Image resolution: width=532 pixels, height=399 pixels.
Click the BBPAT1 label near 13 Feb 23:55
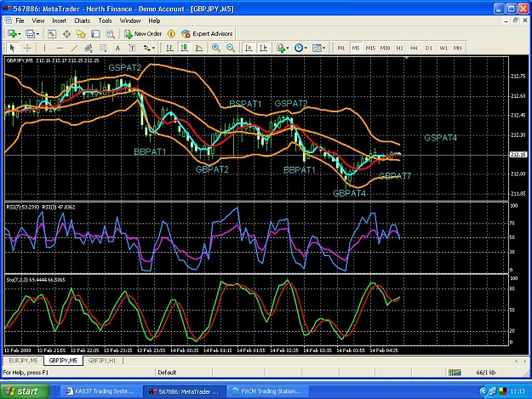tap(150, 151)
